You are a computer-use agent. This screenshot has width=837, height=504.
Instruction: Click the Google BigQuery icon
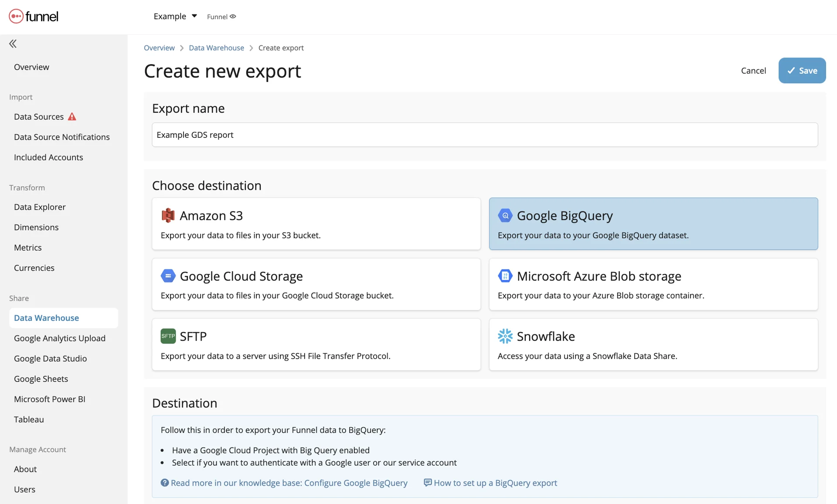[x=505, y=215]
